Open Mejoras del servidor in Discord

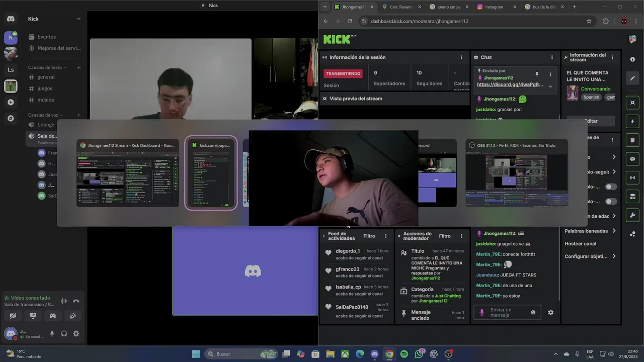[54, 48]
